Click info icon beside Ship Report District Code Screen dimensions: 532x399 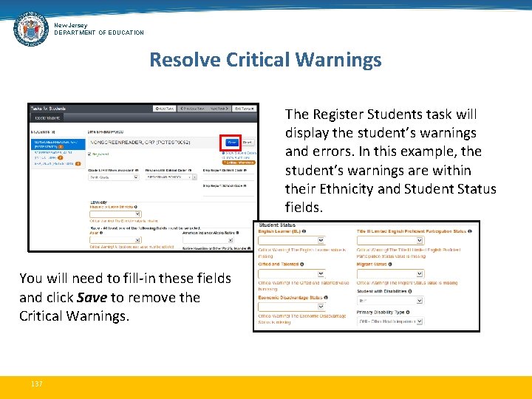pyautogui.click(x=245, y=171)
